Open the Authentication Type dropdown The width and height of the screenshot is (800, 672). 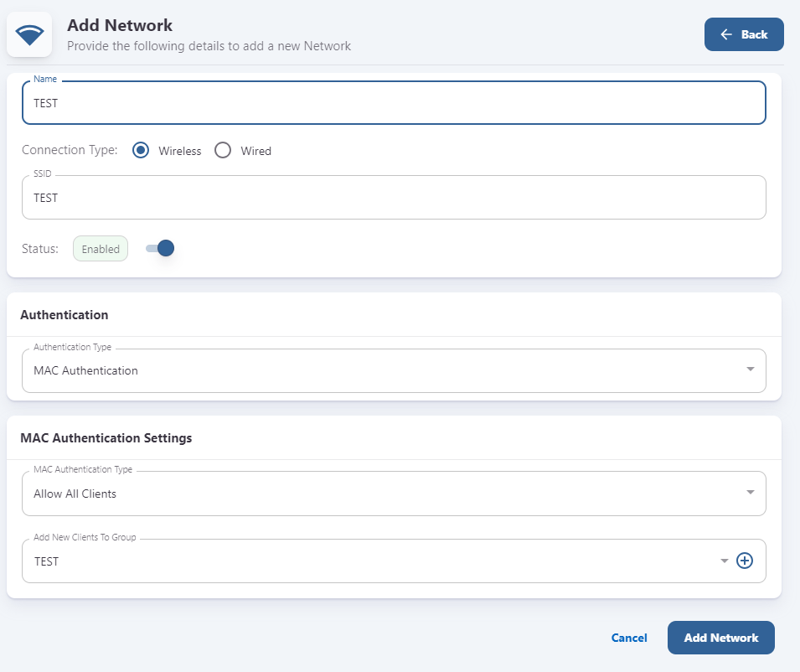click(394, 371)
